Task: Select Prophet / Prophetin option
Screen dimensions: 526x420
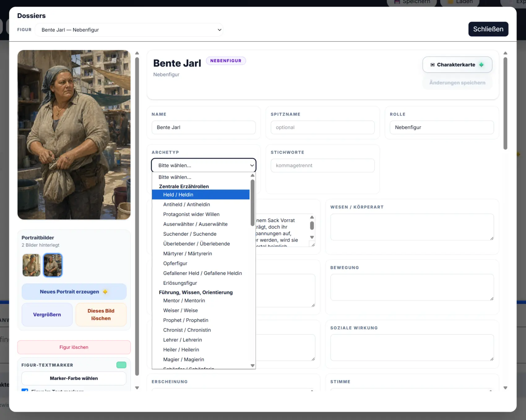Action: [x=201, y=320]
